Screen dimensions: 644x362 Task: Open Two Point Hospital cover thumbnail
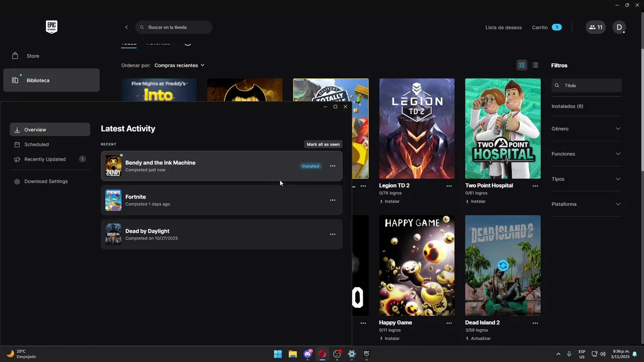point(503,128)
